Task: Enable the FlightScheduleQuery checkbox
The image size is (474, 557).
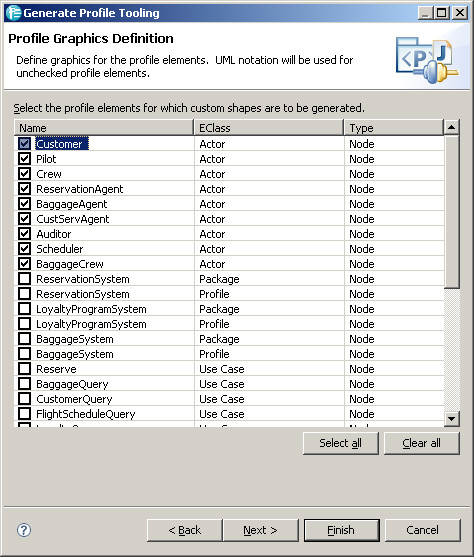Action: tap(25, 413)
